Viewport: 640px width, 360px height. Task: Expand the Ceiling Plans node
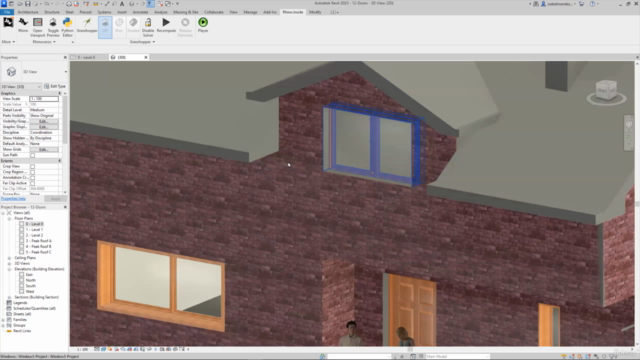pos(9,258)
